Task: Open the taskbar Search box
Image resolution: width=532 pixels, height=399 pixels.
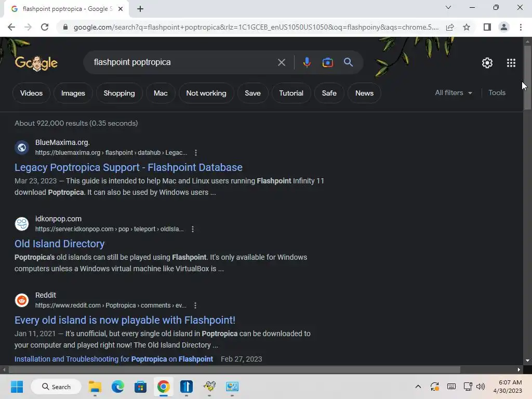Action: coord(56,387)
